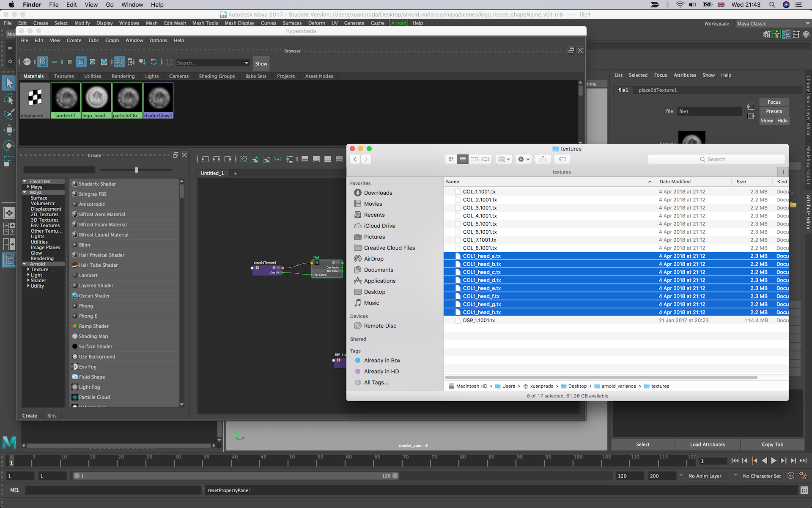The height and width of the screenshot is (508, 812).
Task: Collapse the Favorites tree section
Action: (25, 181)
